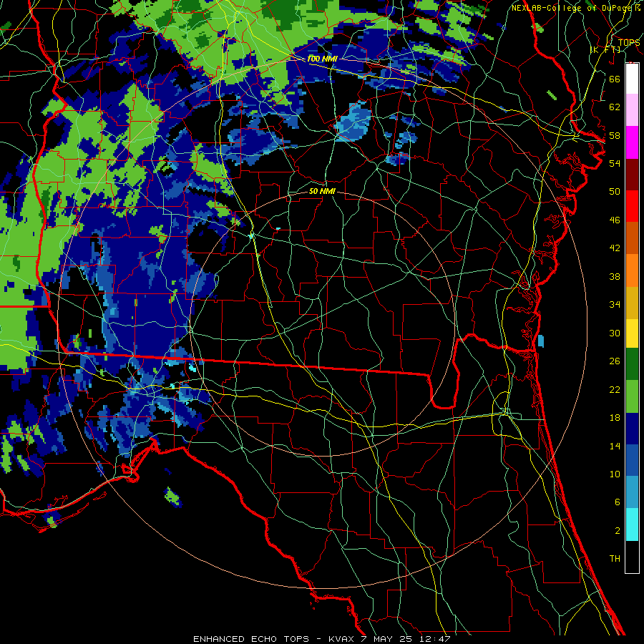Click the light blue echo cell below 100 NMI ring
Screen dimensions: 644x644
(353, 121)
